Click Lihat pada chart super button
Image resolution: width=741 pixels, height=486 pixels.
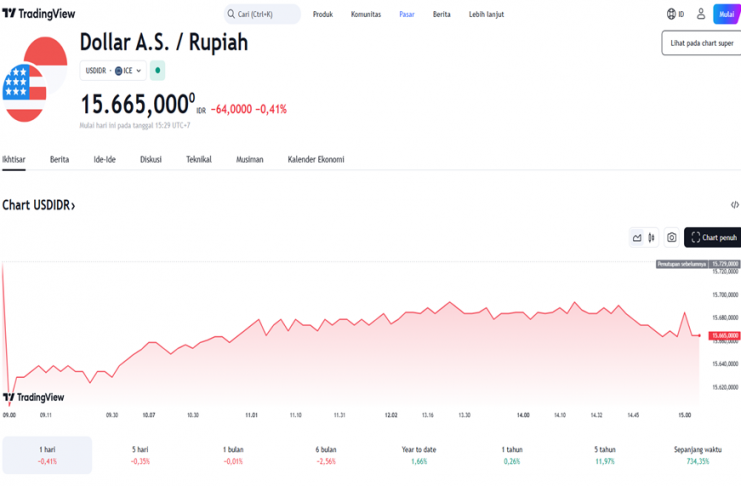click(701, 43)
